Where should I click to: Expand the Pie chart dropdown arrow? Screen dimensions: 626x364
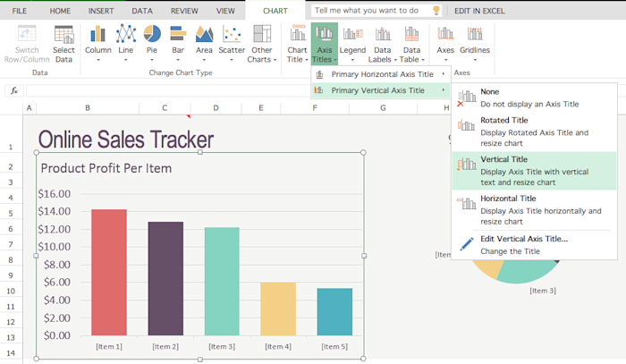(152, 60)
